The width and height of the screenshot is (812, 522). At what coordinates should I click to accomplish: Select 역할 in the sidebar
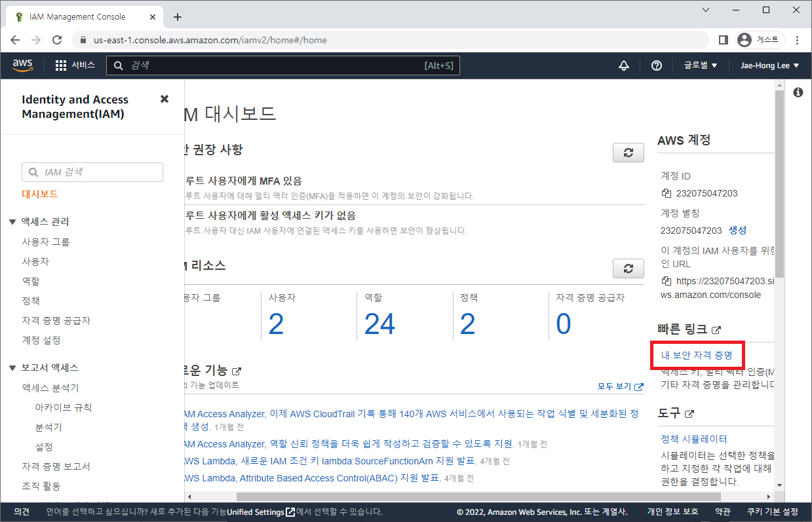(x=31, y=281)
